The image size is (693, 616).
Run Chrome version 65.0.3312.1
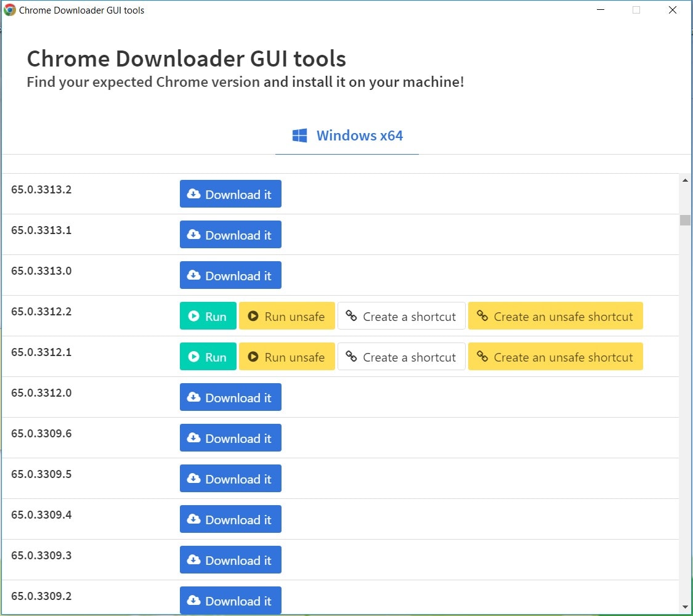208,356
